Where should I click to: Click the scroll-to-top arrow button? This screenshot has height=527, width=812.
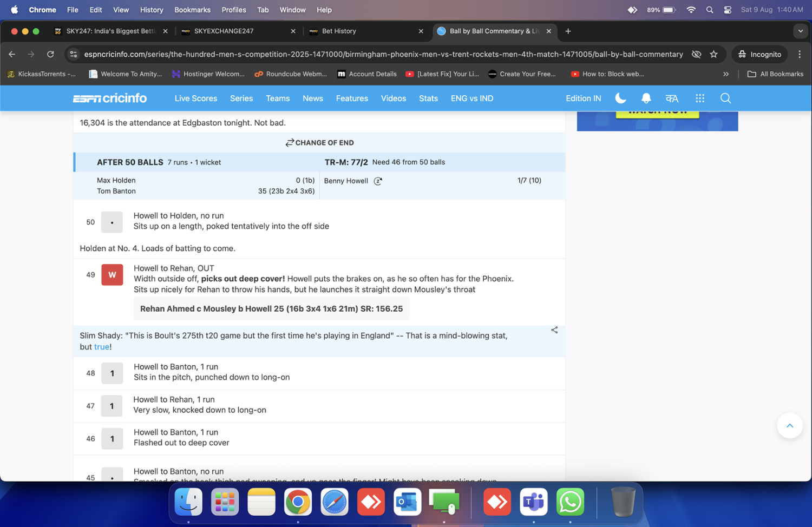click(789, 426)
